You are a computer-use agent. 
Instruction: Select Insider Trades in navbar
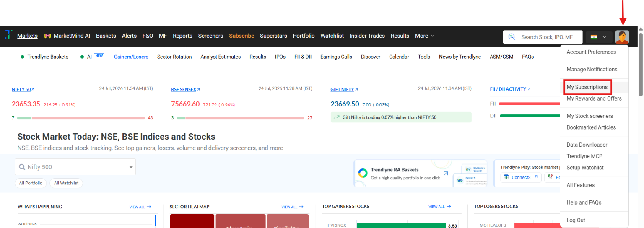click(x=367, y=36)
